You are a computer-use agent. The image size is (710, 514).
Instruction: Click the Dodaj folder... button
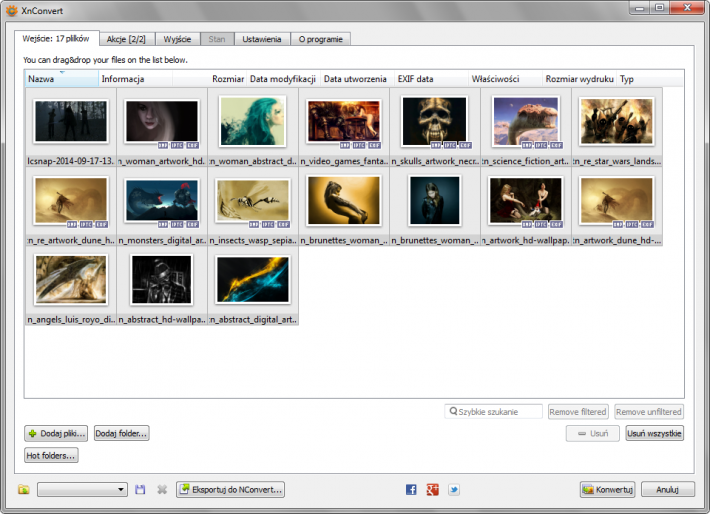(x=121, y=433)
